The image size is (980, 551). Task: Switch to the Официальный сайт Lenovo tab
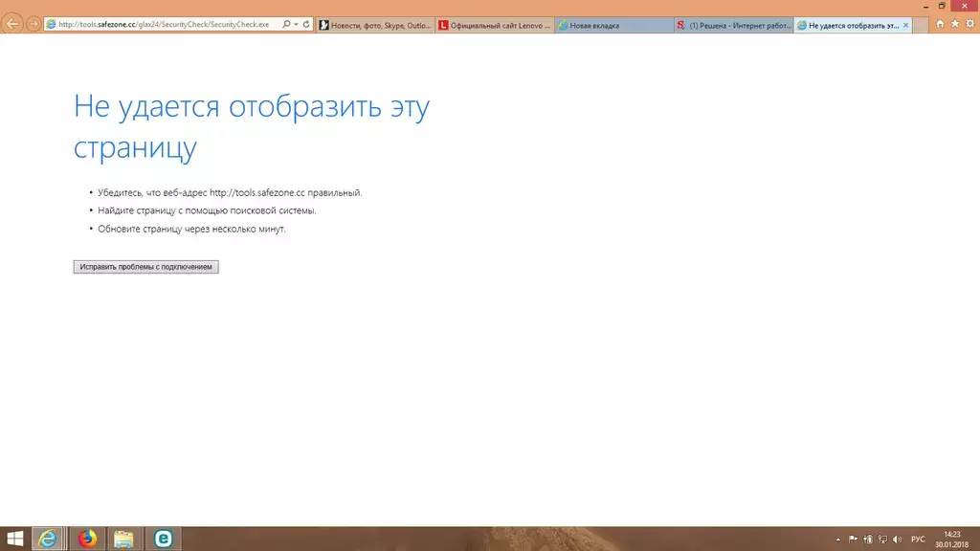[495, 25]
